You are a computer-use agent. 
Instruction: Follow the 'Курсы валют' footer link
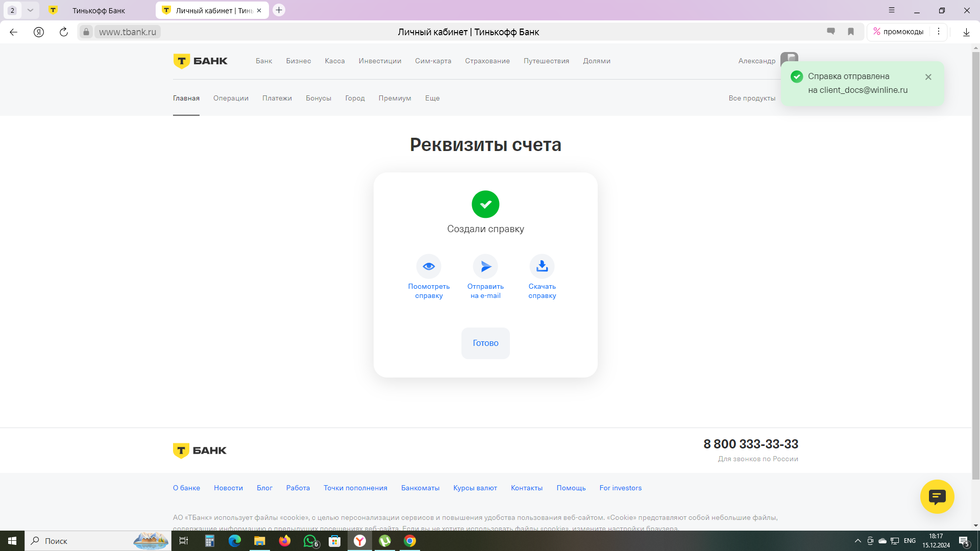point(475,488)
